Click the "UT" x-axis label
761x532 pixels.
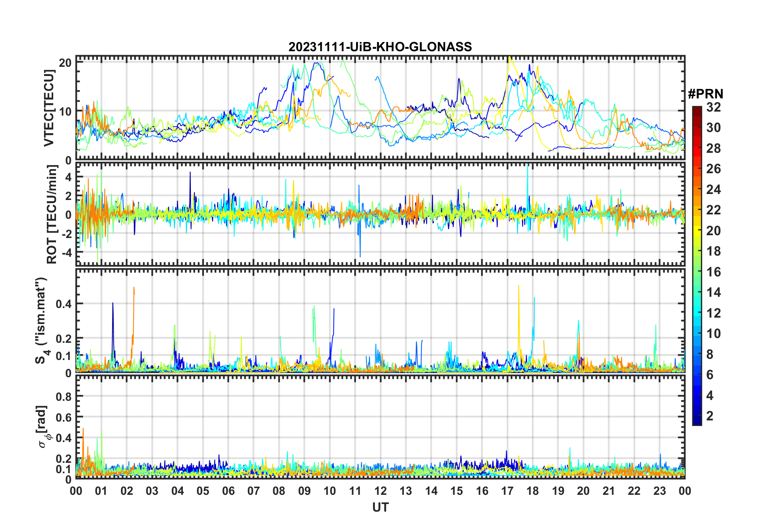coord(380,507)
